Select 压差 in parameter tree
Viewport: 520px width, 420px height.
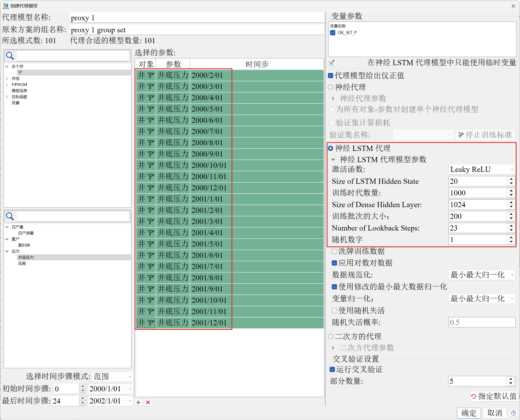tap(22, 264)
